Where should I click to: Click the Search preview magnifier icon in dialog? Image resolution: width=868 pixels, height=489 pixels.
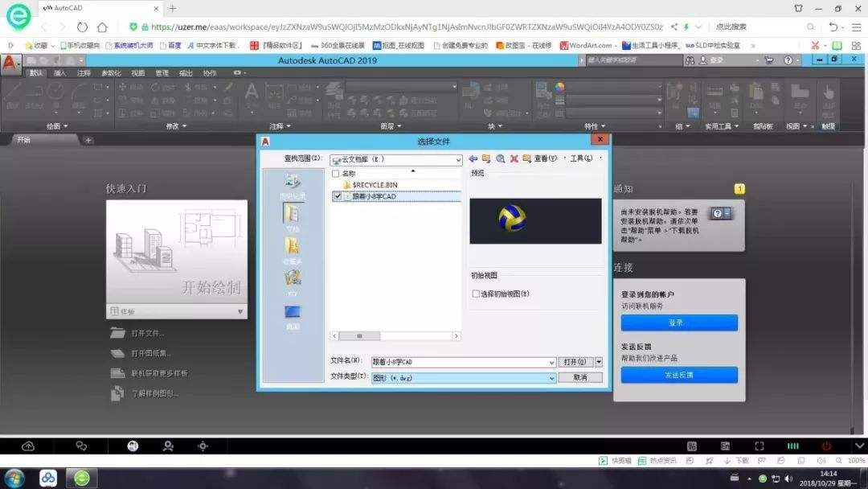[502, 158]
